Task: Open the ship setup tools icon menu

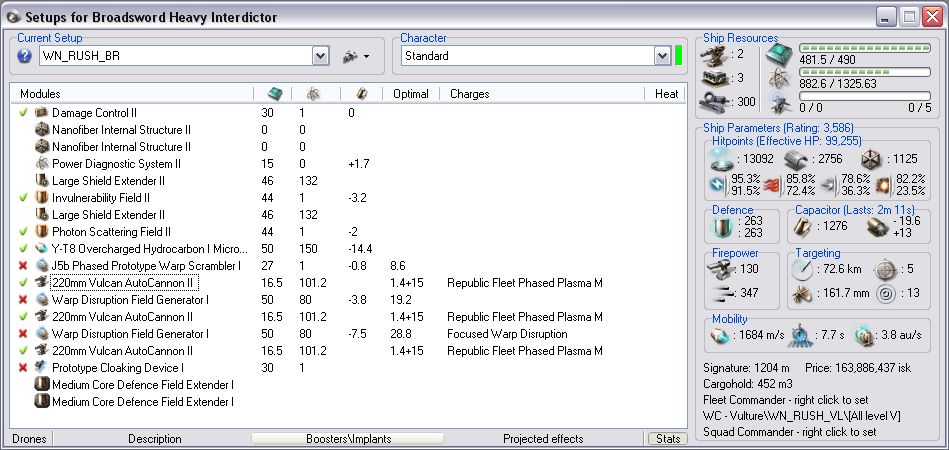Action: (x=356, y=56)
